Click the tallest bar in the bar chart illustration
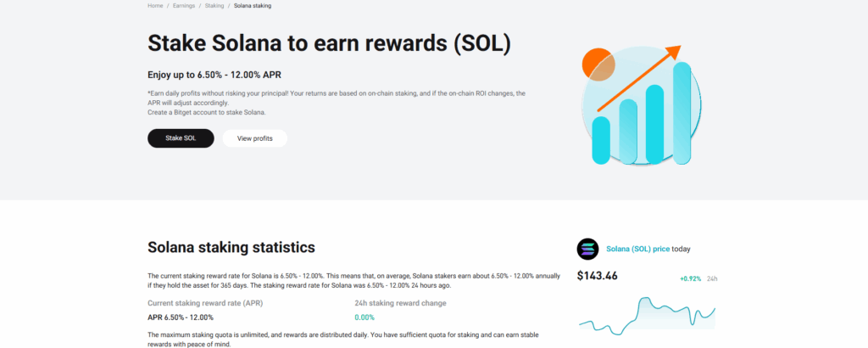Image resolution: width=868 pixels, height=348 pixels. [x=685, y=111]
